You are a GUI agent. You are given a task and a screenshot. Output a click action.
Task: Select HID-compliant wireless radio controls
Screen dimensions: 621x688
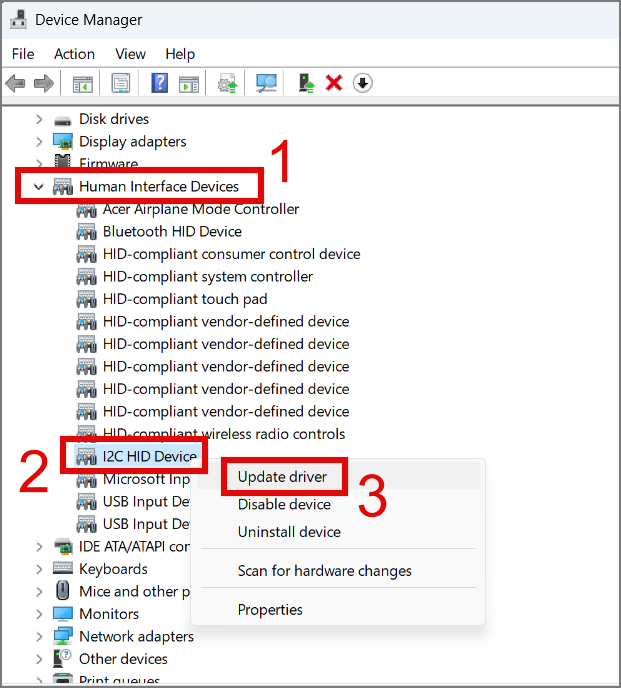pos(224,434)
